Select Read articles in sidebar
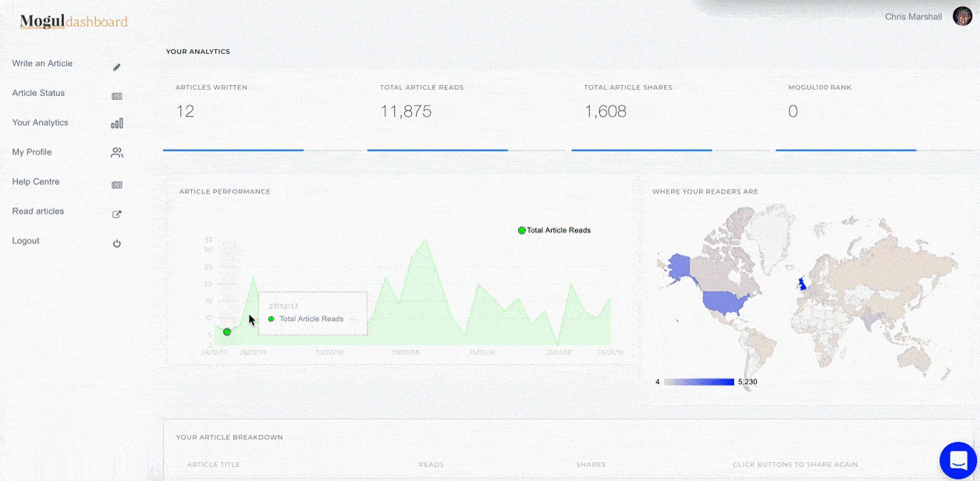This screenshot has height=481, width=980. click(x=38, y=212)
